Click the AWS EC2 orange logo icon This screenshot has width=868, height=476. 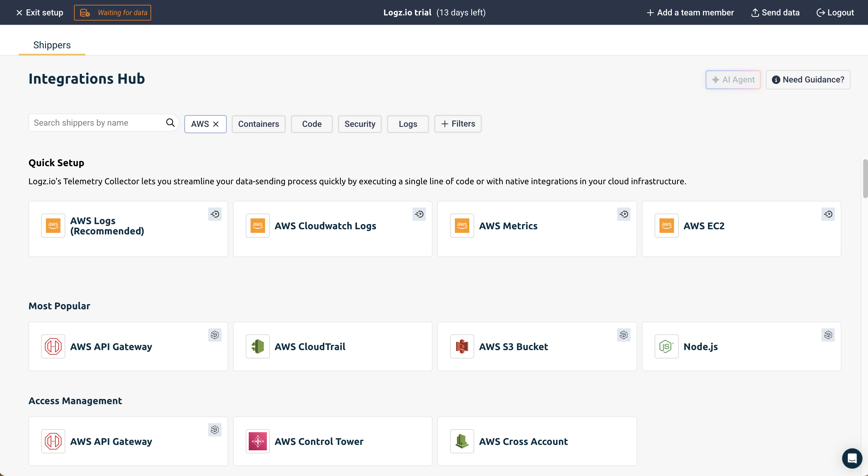pos(666,226)
